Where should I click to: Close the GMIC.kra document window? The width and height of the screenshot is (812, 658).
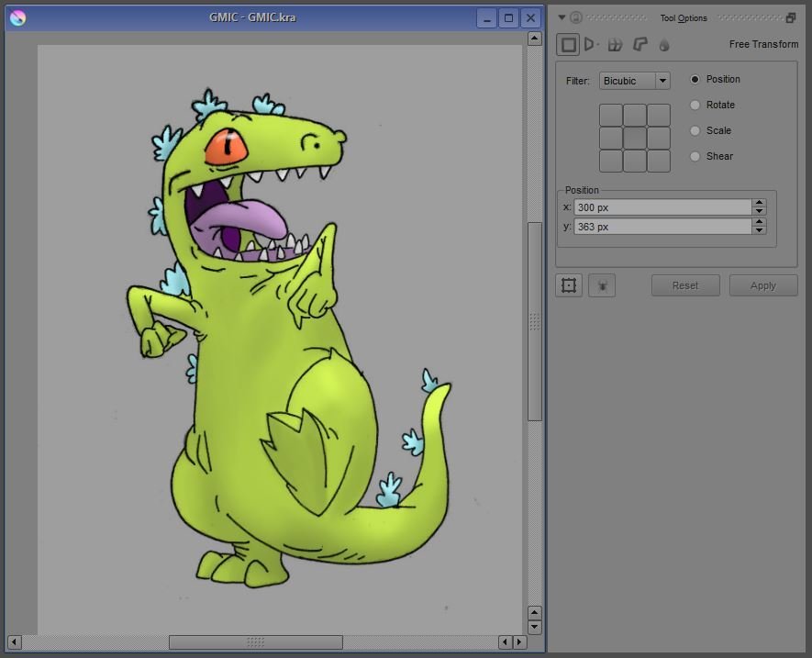pyautogui.click(x=531, y=18)
